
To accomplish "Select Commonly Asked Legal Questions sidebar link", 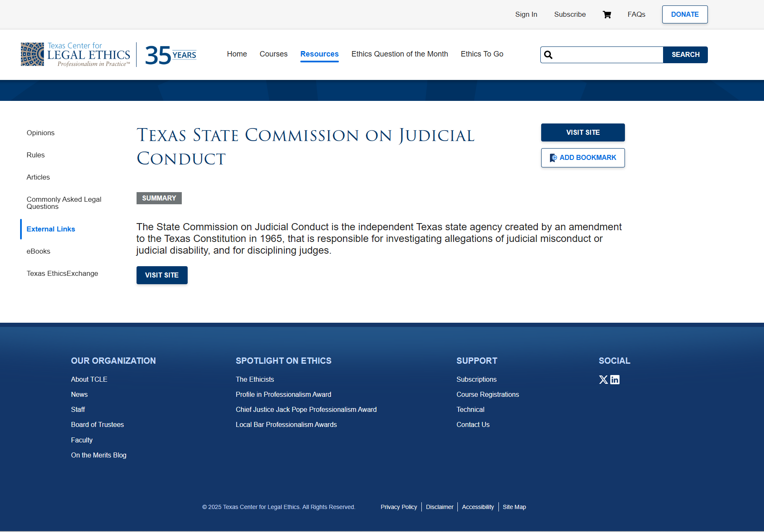I will click(64, 203).
